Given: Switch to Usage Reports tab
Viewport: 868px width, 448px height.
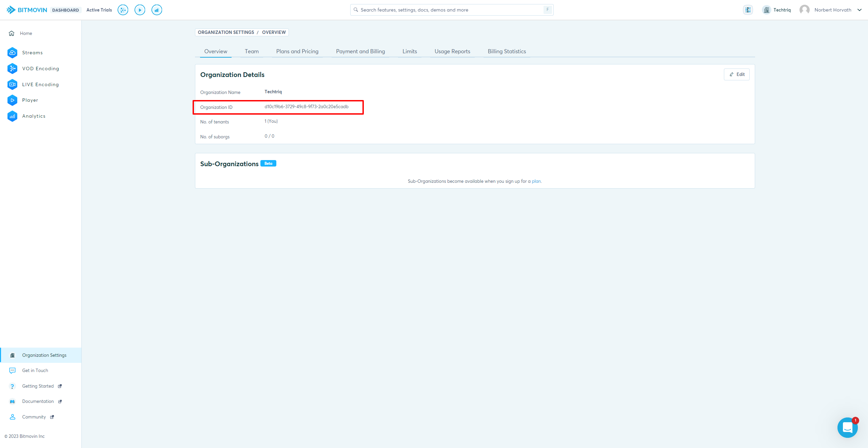Looking at the screenshot, I should coord(452,52).
